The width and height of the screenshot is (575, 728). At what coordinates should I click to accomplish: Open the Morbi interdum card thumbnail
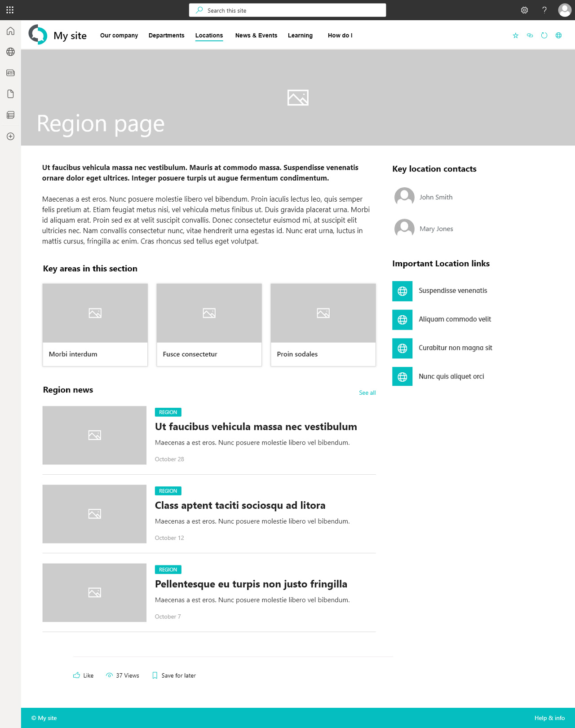95,313
